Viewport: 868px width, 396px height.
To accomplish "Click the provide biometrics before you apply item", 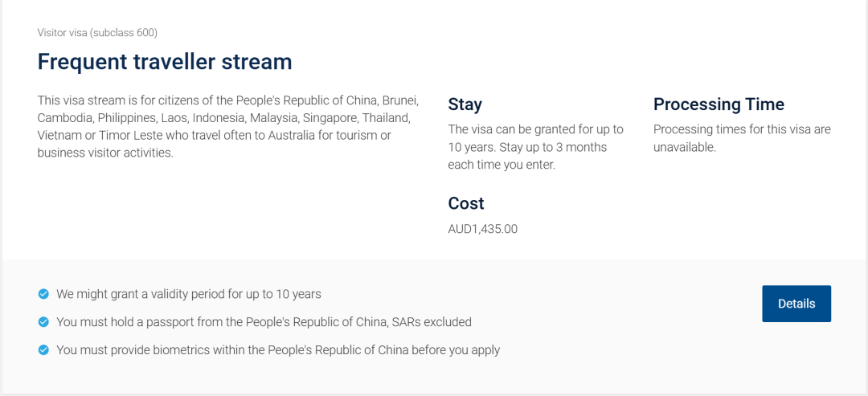I will 278,350.
